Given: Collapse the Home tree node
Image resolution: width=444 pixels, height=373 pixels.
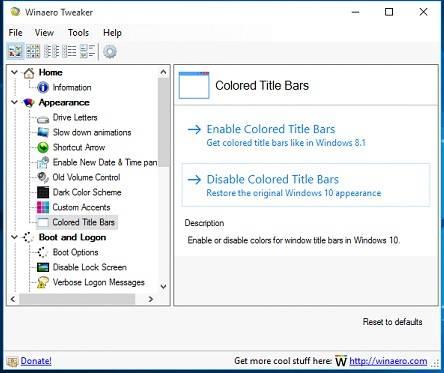Looking at the screenshot, I should coord(14,72).
